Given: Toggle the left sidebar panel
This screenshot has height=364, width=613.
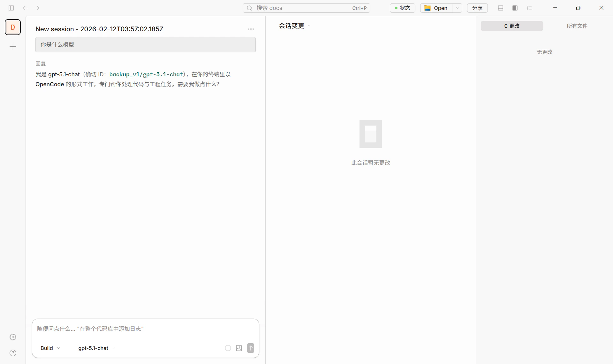Looking at the screenshot, I should tap(11, 8).
